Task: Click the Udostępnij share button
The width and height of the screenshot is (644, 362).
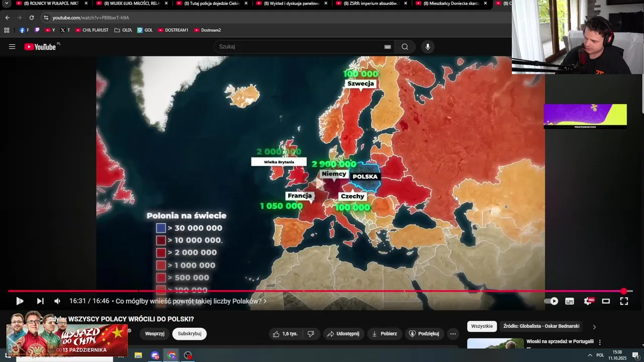Action: [343, 334]
